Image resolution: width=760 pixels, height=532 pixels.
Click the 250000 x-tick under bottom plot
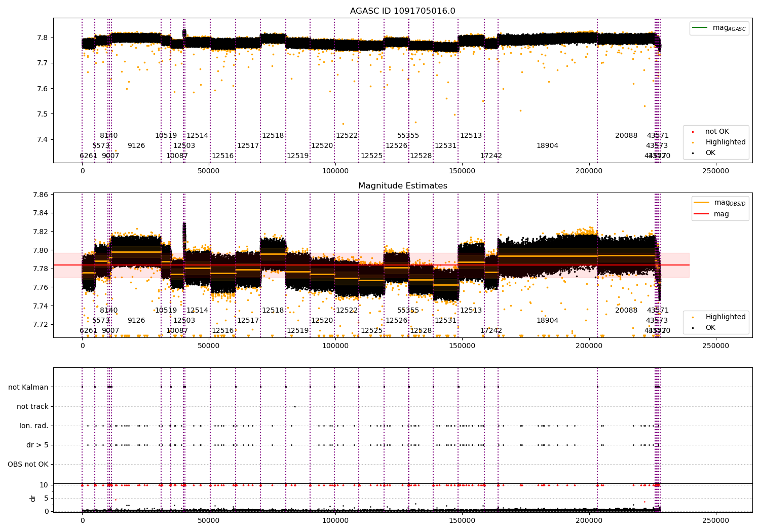click(x=715, y=520)
